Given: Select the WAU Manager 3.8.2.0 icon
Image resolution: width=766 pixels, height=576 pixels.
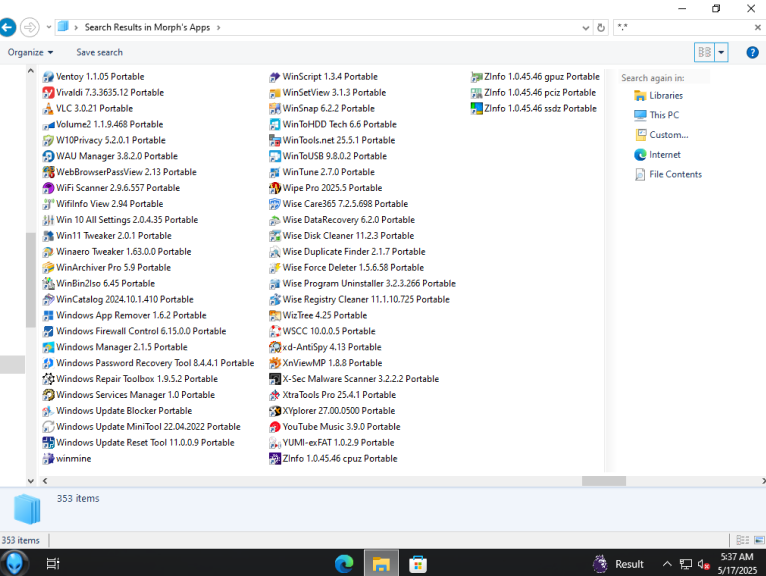Looking at the screenshot, I should pyautogui.click(x=48, y=156).
